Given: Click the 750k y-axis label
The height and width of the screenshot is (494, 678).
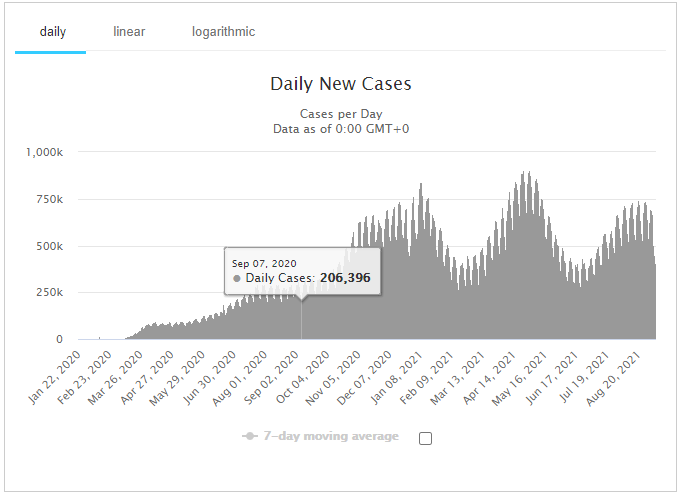Looking at the screenshot, I should pos(51,199).
